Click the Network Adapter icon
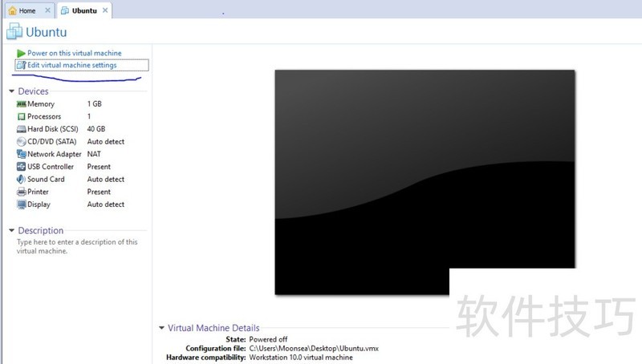 [22, 154]
